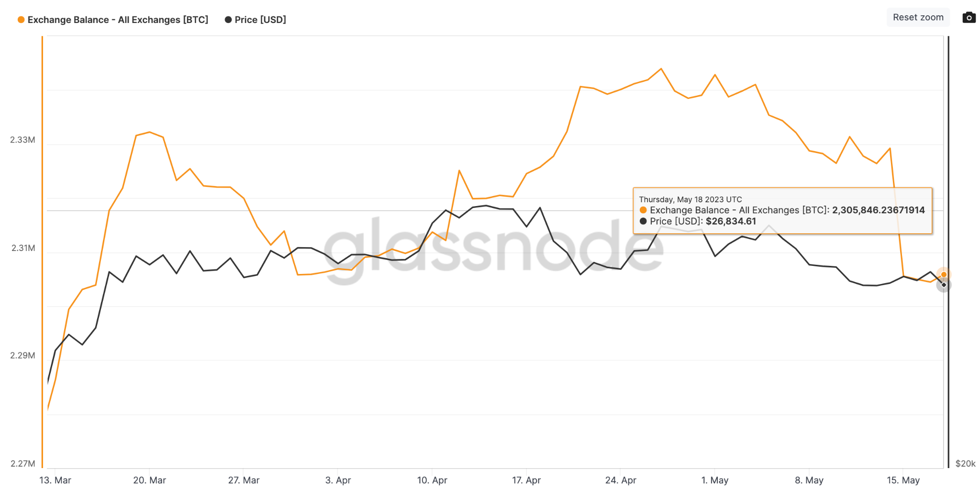This screenshot has height=492, width=980.
Task: Click the orange dot inside the tooltip
Action: 644,210
